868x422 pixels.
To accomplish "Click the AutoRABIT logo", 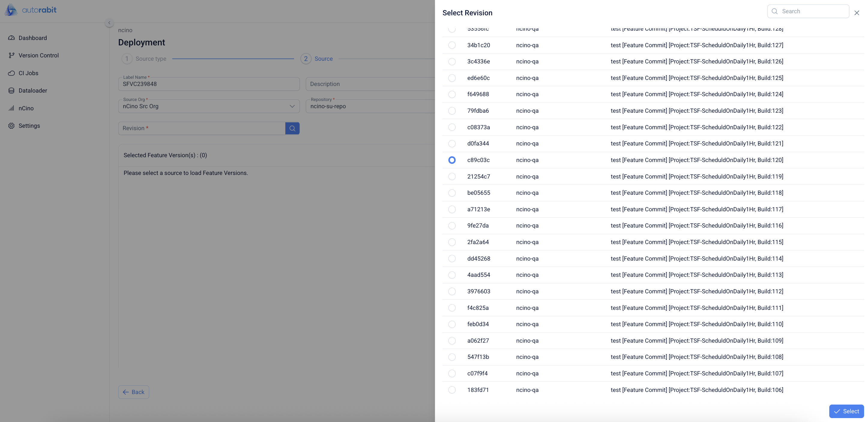I will 31,10.
